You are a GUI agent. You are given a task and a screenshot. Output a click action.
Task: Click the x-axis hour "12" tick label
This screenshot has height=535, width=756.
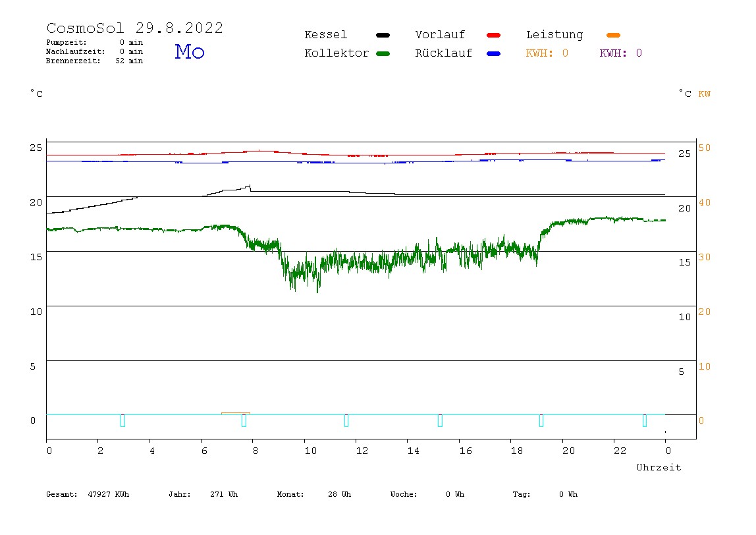pyautogui.click(x=362, y=451)
